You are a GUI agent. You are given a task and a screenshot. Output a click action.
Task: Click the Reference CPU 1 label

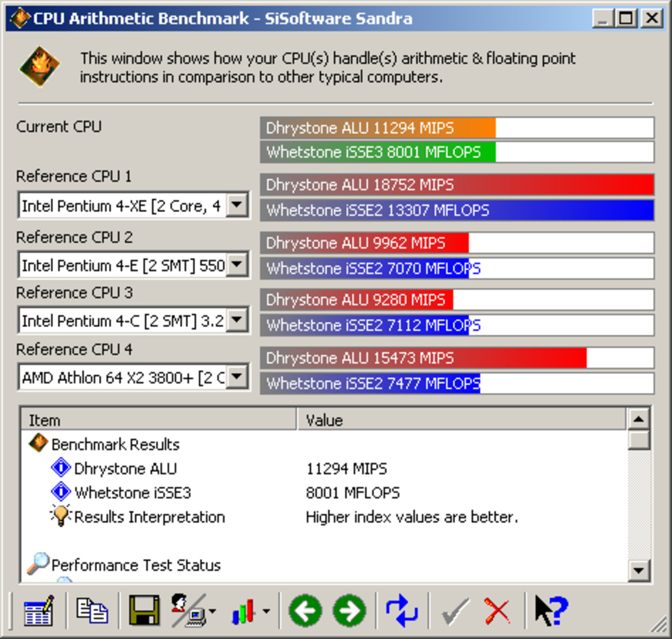74,176
